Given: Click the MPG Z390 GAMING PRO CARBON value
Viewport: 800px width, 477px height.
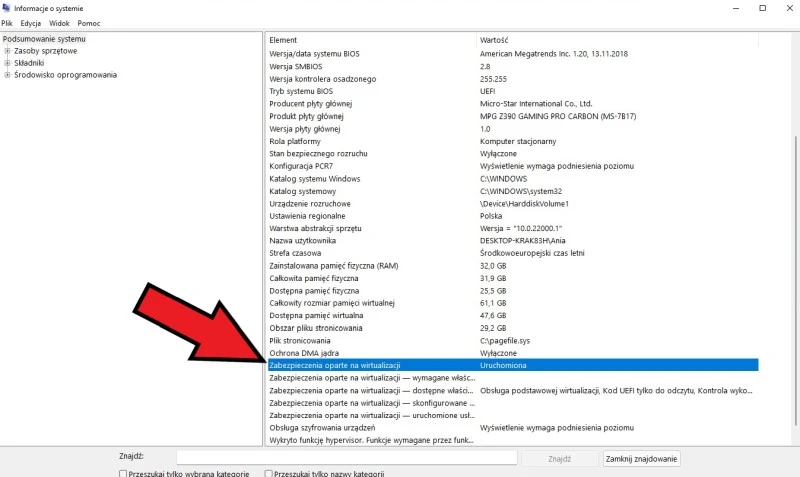Looking at the screenshot, I should point(558,116).
